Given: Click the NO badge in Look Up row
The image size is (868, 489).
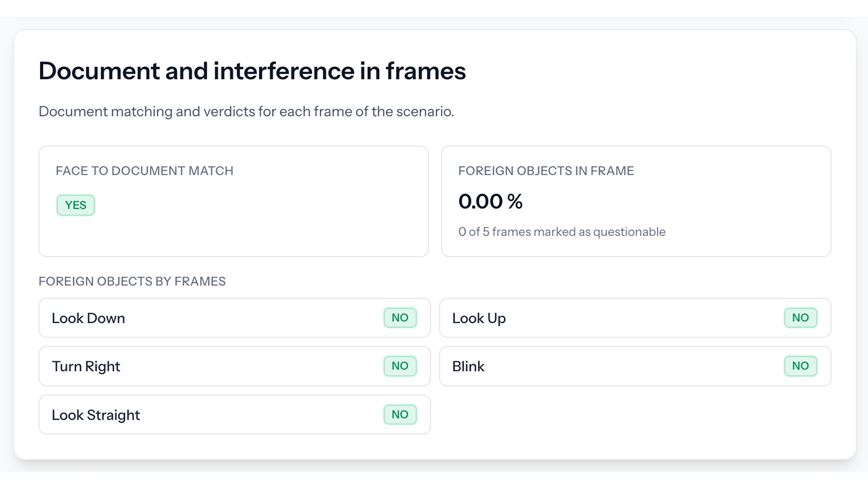Looking at the screenshot, I should [800, 318].
